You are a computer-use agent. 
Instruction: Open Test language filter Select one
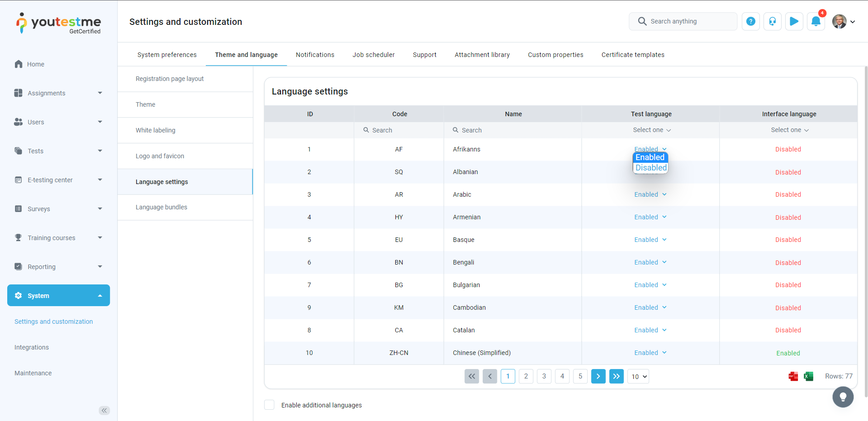pos(651,130)
